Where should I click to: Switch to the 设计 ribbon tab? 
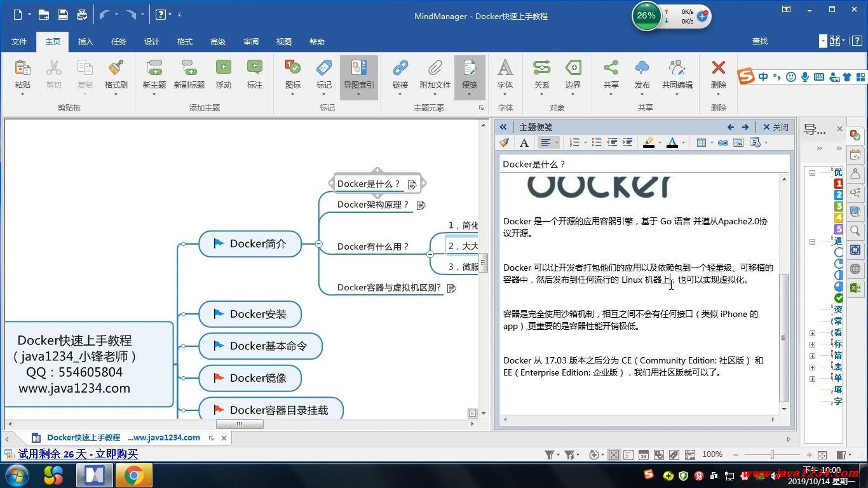[x=152, y=41]
